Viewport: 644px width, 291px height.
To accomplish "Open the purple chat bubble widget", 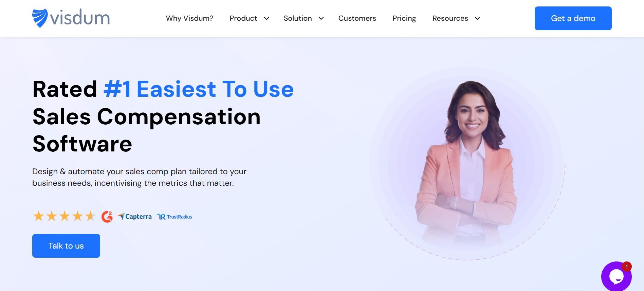I will [616, 276].
